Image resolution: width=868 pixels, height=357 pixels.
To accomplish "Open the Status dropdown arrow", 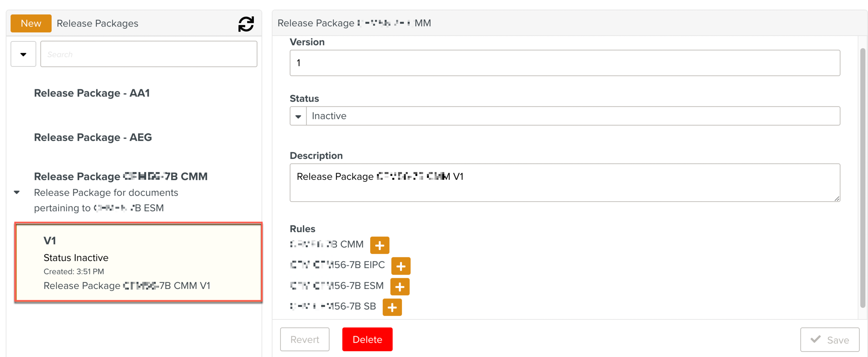I will coord(298,116).
